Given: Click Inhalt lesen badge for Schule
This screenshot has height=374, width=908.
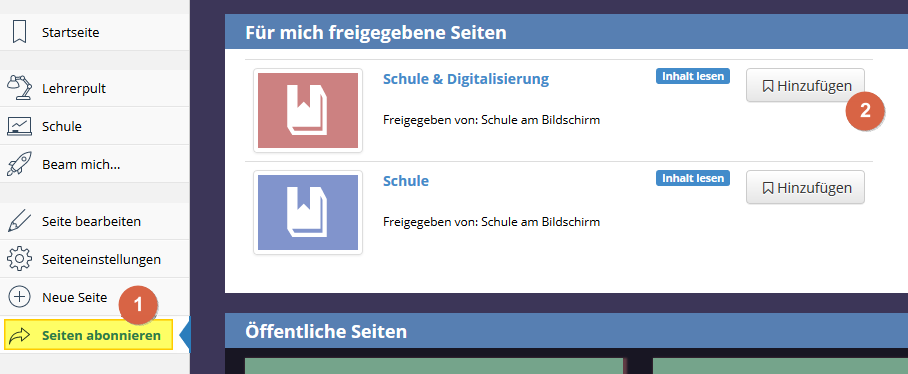Looking at the screenshot, I should [693, 178].
